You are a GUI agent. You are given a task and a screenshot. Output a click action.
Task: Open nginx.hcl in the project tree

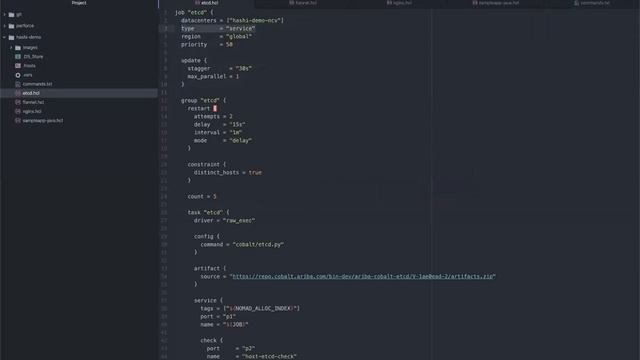[x=32, y=111]
